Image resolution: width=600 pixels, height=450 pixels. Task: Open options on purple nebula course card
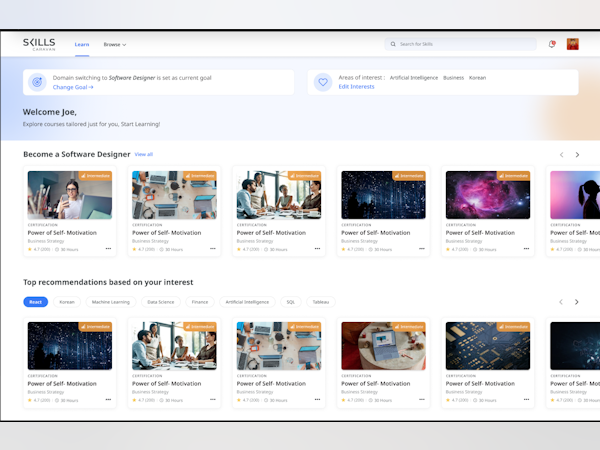click(x=526, y=249)
